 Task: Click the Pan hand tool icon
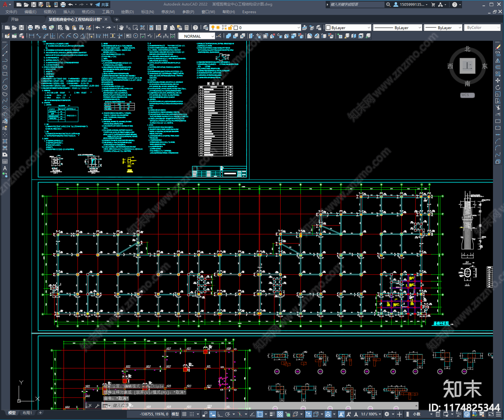[121, 28]
